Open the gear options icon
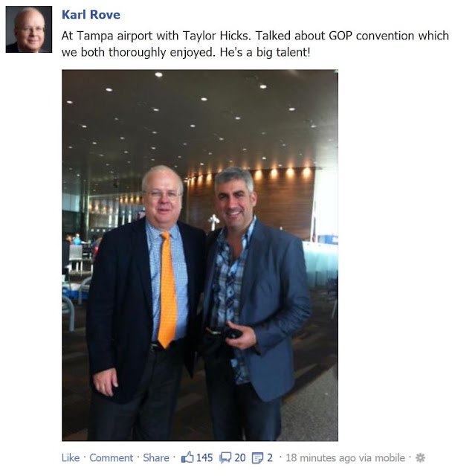The width and height of the screenshot is (455, 476). click(420, 457)
